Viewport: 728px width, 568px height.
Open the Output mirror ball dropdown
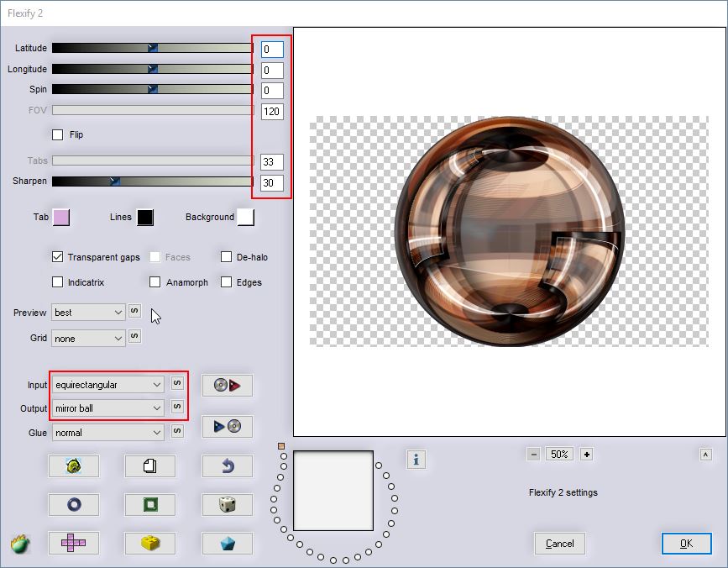pyautogui.click(x=107, y=408)
